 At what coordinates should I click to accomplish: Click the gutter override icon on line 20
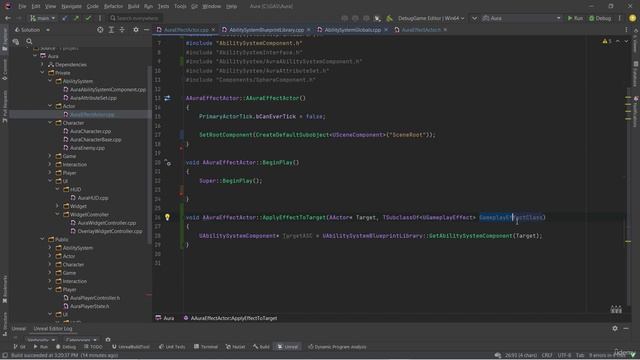(x=167, y=162)
